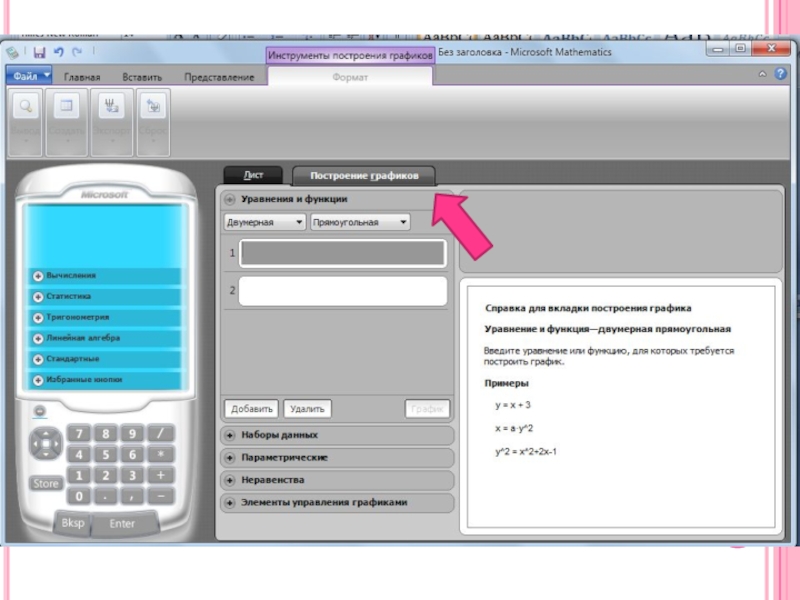Click the Инструменты построения графиков contextual tab

[x=350, y=55]
